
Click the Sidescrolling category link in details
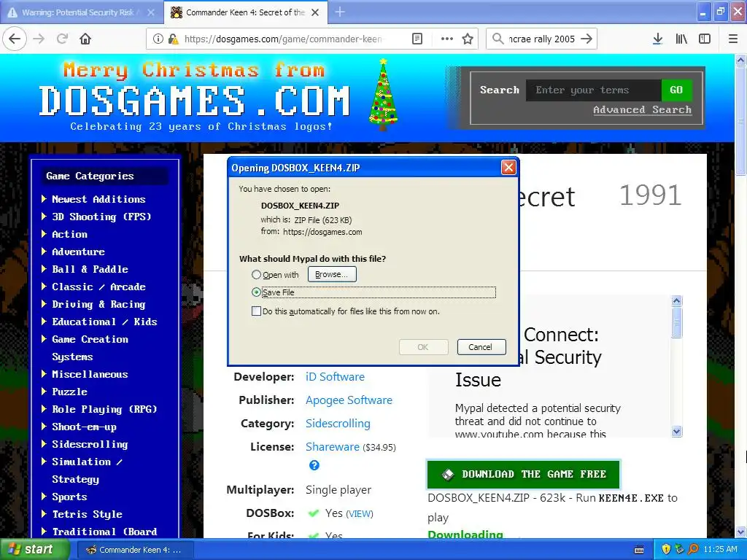pyautogui.click(x=338, y=424)
